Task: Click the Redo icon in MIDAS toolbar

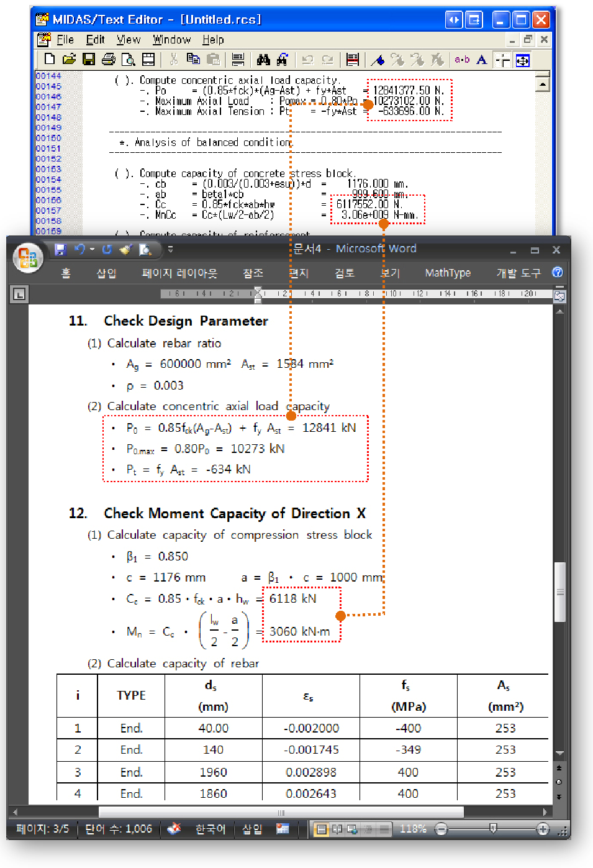Action: [x=328, y=60]
